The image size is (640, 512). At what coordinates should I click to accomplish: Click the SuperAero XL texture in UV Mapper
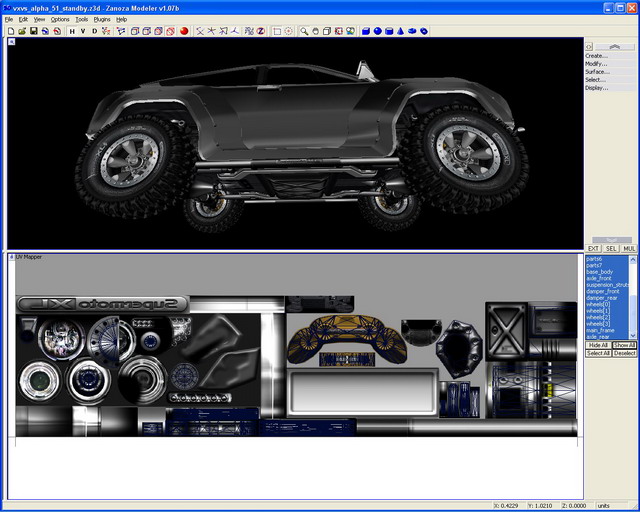click(101, 303)
